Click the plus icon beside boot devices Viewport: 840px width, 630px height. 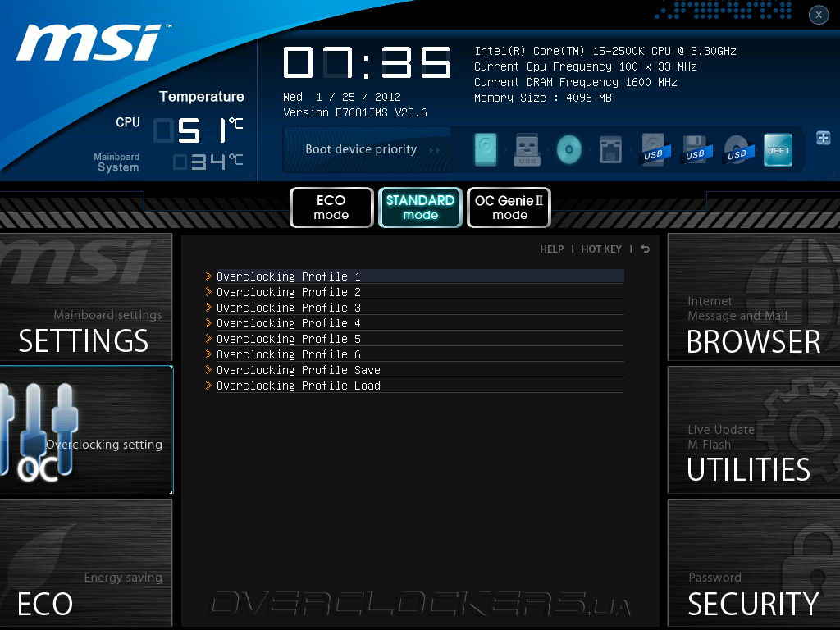(823, 138)
